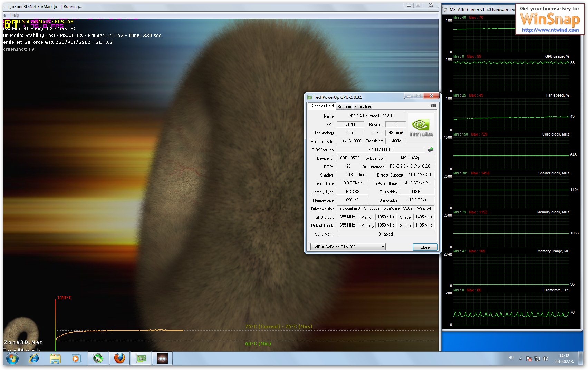Click Shaders value 216 Unified
Image resolution: width=588 pixels, height=370 pixels.
pyautogui.click(x=356, y=175)
